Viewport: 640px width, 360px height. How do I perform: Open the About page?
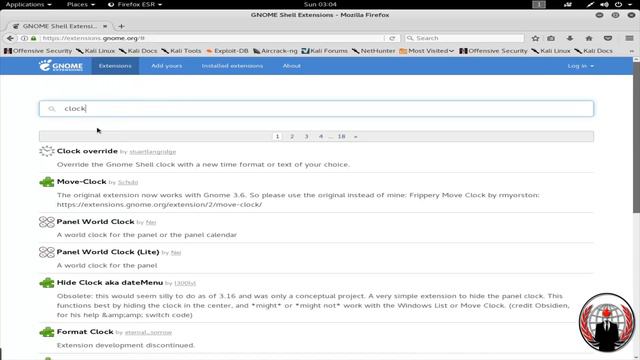point(291,66)
